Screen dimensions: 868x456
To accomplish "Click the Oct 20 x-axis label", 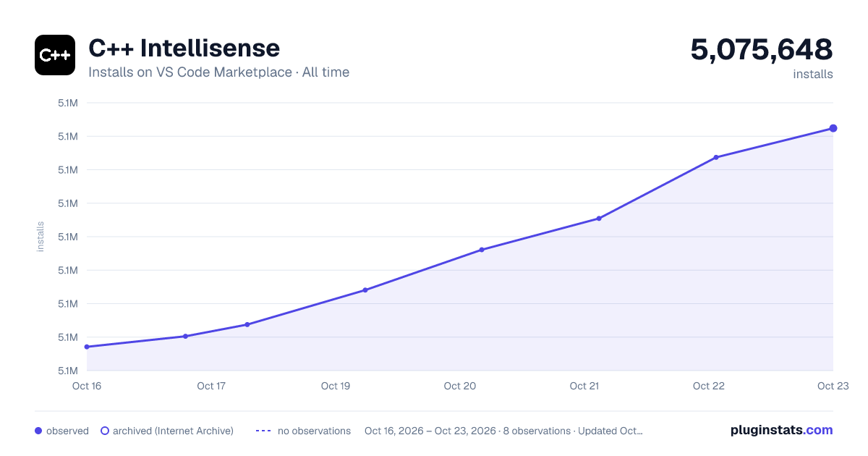I will [x=460, y=386].
